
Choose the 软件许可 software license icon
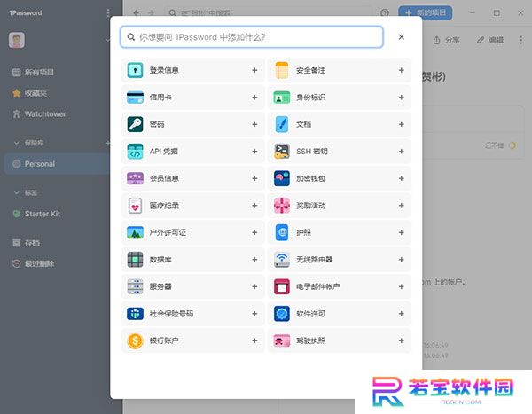click(x=282, y=314)
